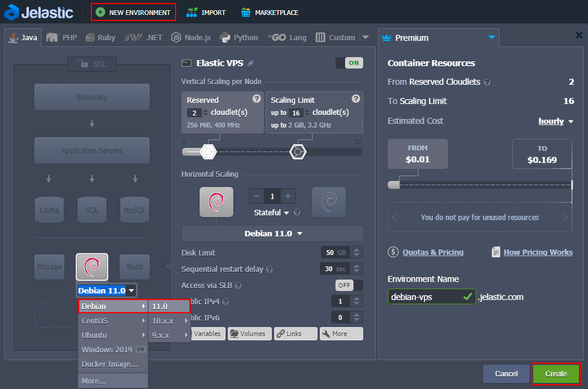Screen dimensions: 588x389
Task: Expand Debian 10.x.x versions
Action: pyautogui.click(x=169, y=320)
